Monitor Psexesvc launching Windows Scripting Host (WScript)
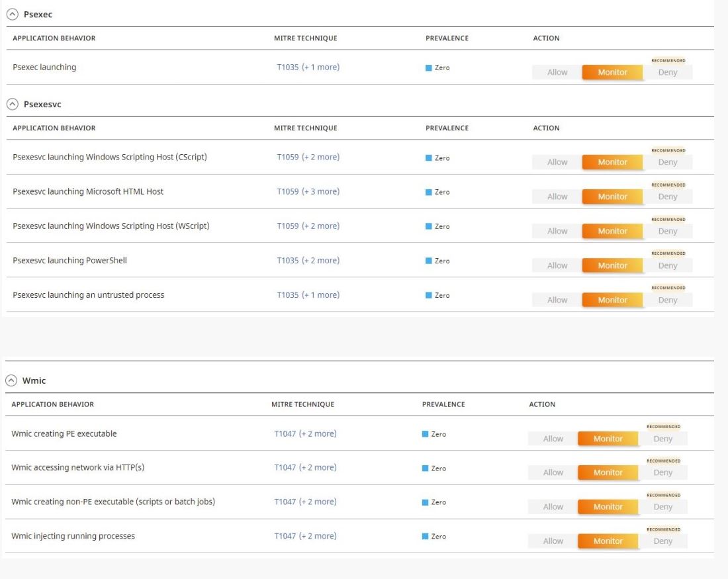 click(612, 231)
